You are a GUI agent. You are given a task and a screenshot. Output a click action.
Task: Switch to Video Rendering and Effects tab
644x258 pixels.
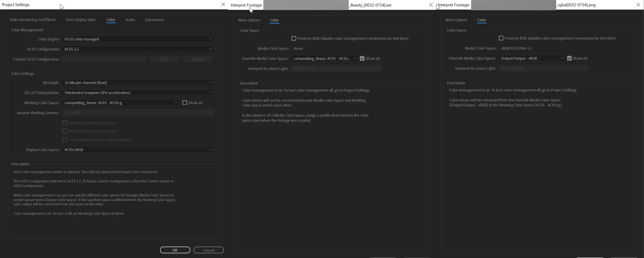point(32,20)
